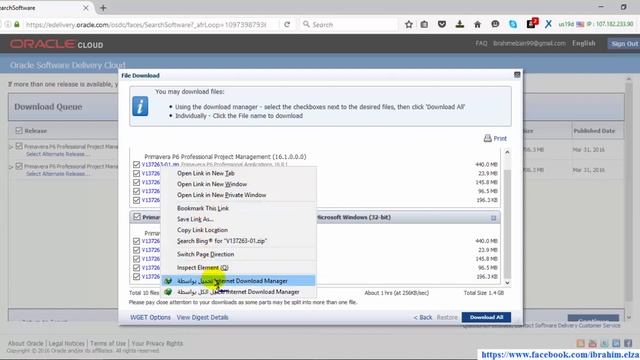The image size is (640, 360).
Task: Close the File Download dialog
Action: pos(517,75)
